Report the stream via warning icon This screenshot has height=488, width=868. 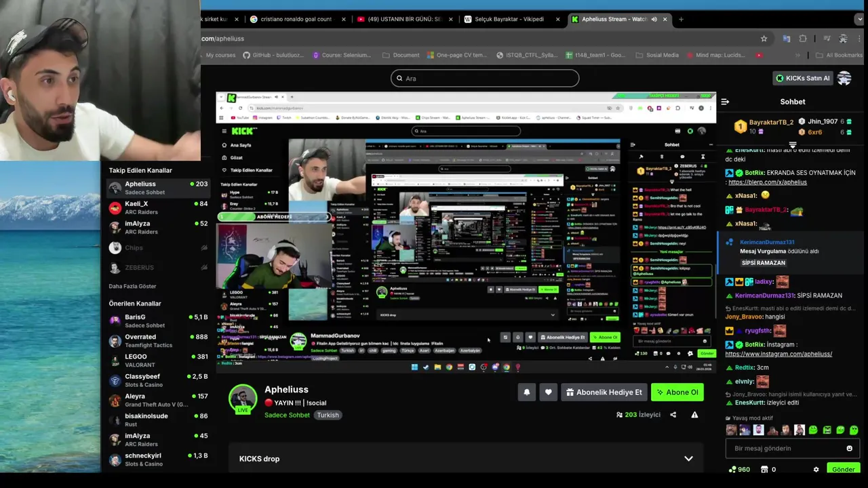point(694,415)
